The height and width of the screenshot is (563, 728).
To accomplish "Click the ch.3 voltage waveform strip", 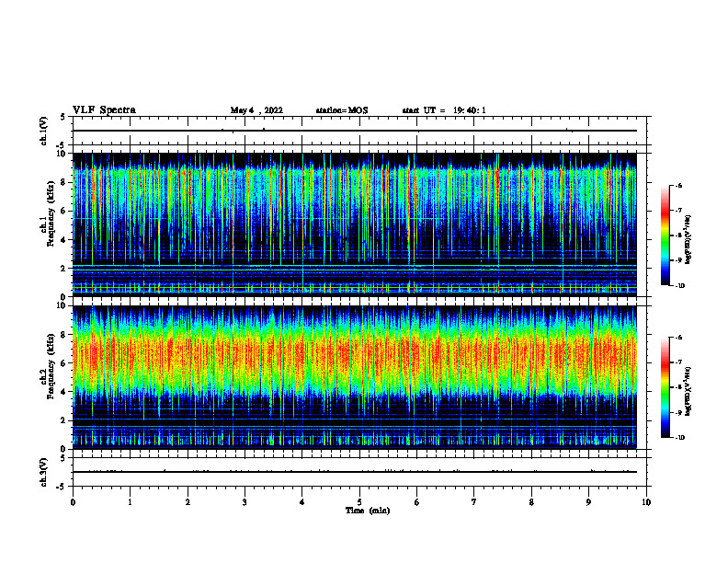I will (x=359, y=472).
